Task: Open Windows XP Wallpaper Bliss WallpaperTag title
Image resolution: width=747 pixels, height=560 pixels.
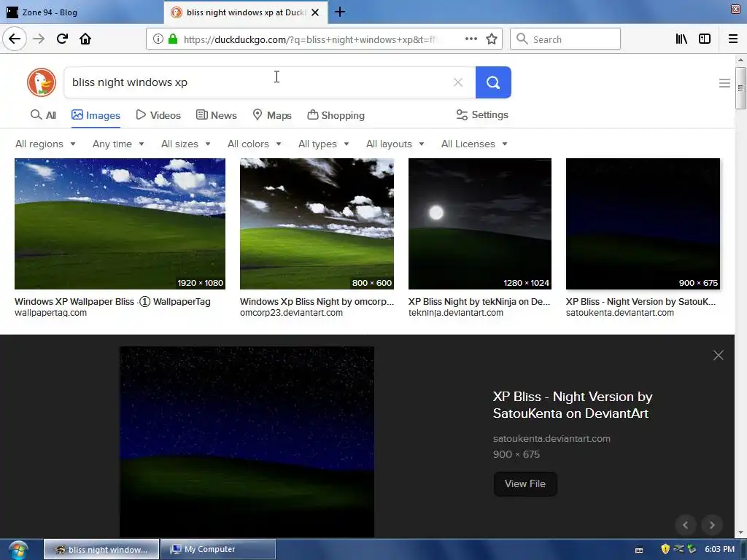Action: [x=112, y=301]
